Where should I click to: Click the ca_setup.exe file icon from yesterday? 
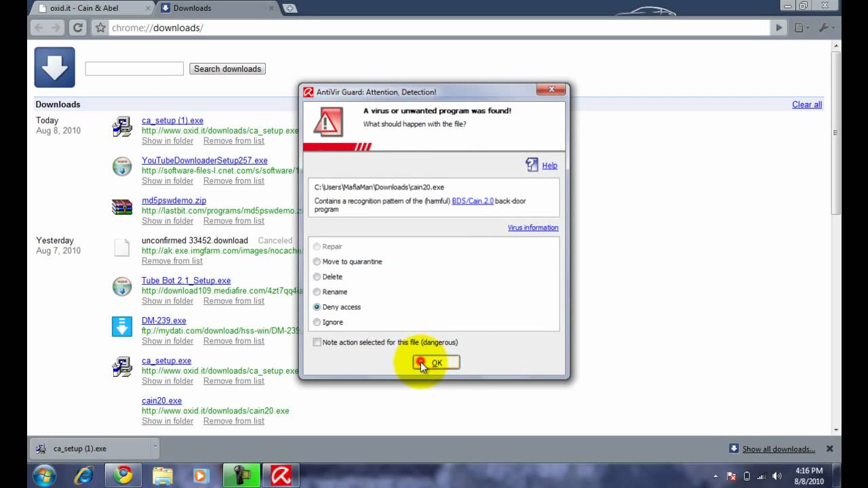(x=122, y=367)
